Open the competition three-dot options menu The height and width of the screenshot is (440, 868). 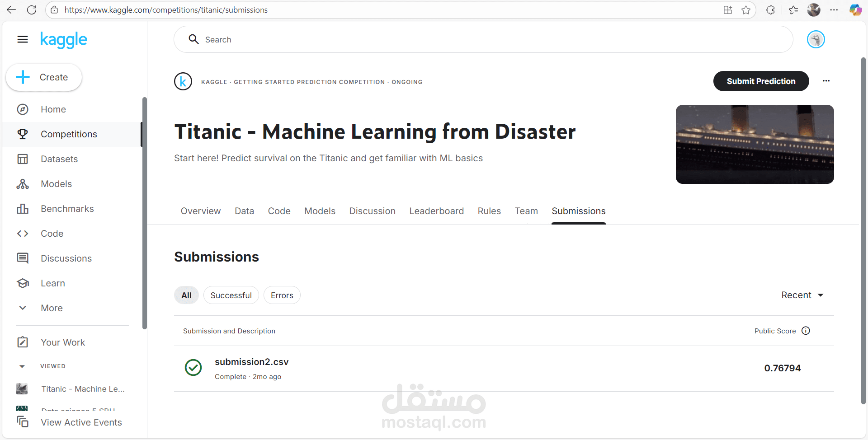click(x=826, y=81)
